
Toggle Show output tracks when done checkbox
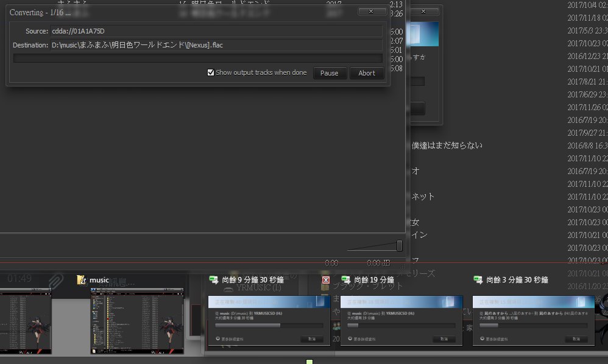tap(211, 72)
